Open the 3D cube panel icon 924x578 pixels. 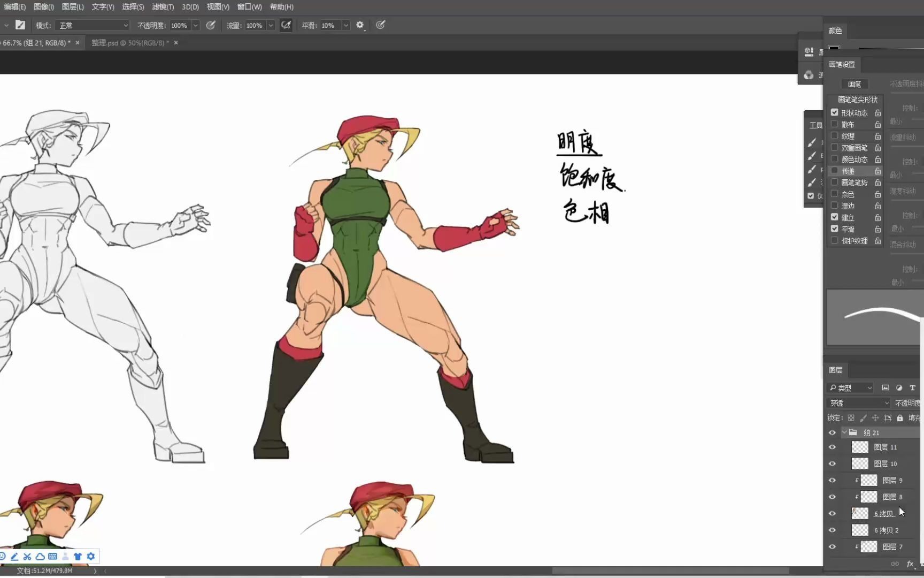point(809,52)
